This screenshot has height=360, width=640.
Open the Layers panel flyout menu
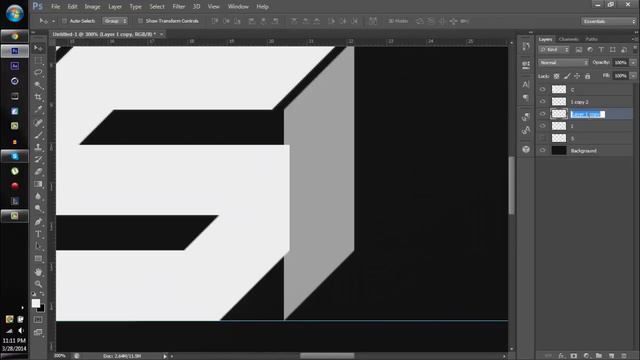(634, 39)
